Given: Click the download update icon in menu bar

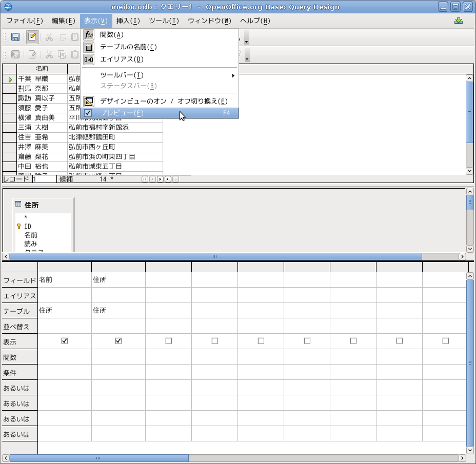Looking at the screenshot, I should click(458, 21).
